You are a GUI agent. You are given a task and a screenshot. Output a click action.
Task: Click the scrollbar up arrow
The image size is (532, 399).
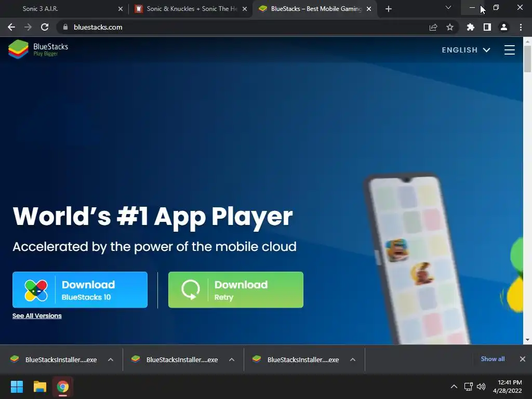tap(527, 42)
